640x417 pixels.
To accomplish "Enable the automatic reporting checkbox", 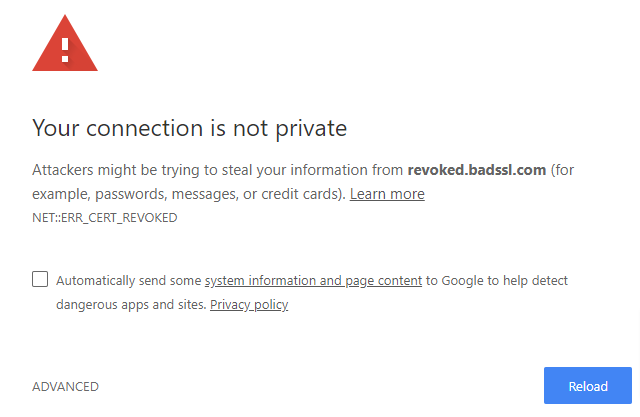I will [x=40, y=279].
